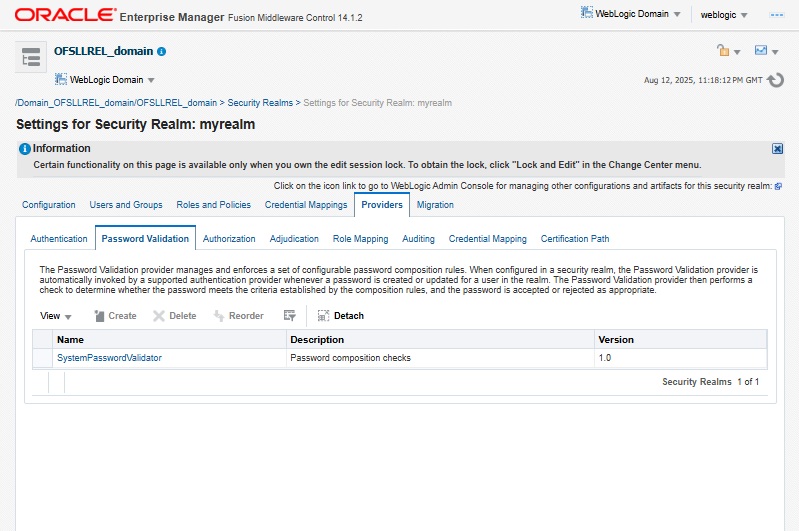Select the row header of SystemPasswordValidator
The height and width of the screenshot is (531, 799).
pos(42,358)
